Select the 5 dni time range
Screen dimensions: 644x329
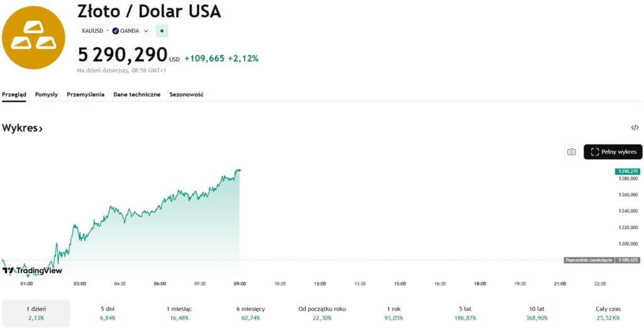click(108, 313)
